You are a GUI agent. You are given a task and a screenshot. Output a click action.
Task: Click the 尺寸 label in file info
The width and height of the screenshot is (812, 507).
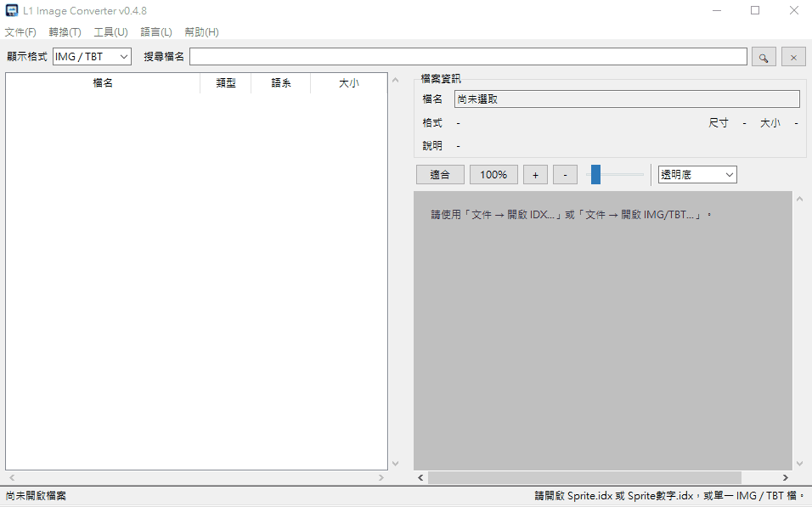(719, 123)
